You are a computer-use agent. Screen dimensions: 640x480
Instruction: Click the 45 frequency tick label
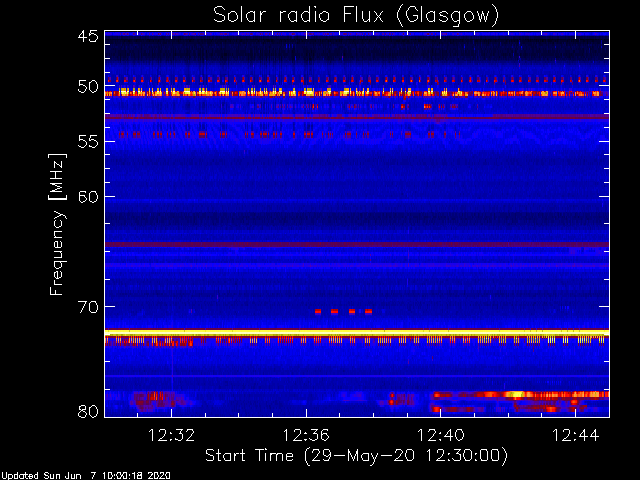pyautogui.click(x=88, y=36)
